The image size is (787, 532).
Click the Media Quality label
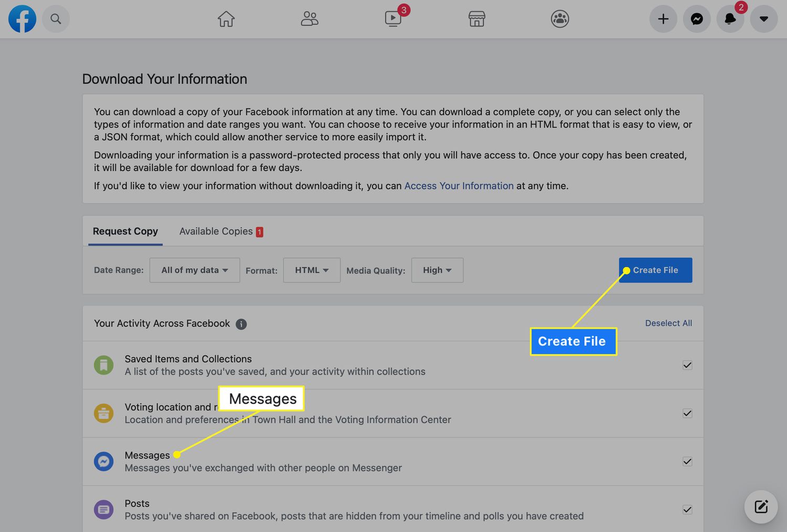coord(376,271)
